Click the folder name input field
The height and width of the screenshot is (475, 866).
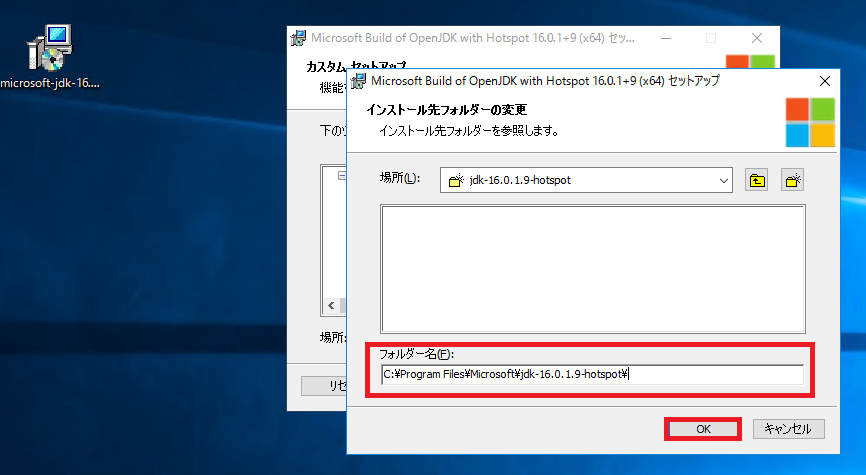[592, 374]
